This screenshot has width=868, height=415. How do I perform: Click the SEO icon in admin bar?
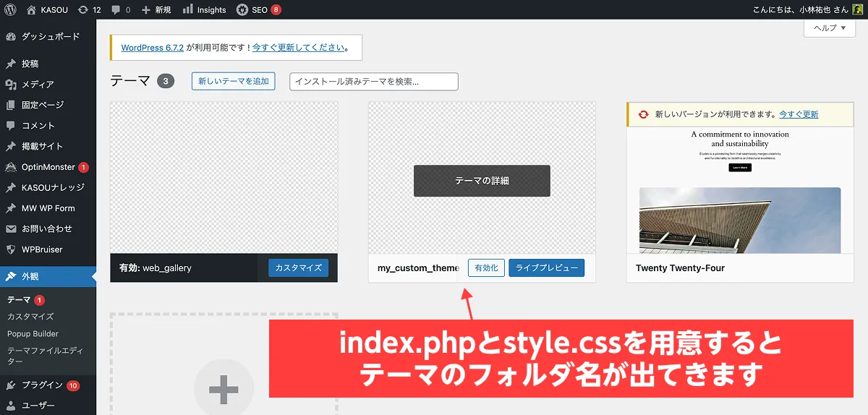point(242,10)
